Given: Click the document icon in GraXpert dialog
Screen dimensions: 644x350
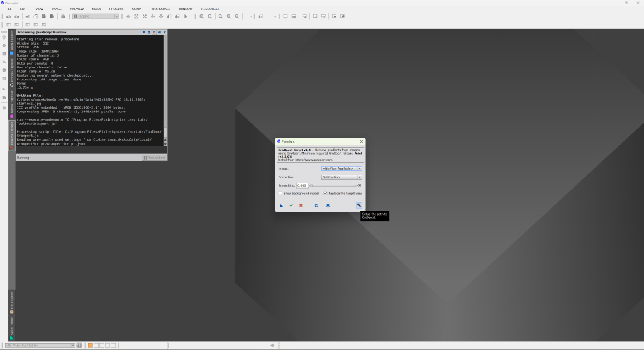Looking at the screenshot, I should coord(316,205).
